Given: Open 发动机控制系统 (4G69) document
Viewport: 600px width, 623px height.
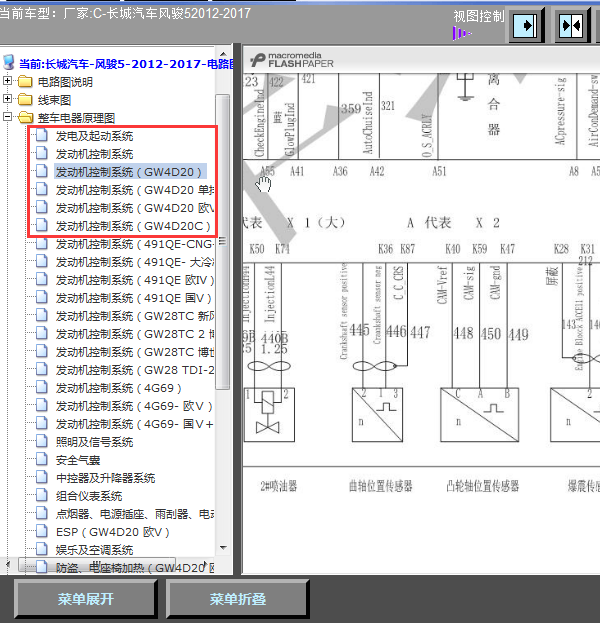Looking at the screenshot, I should (119, 388).
